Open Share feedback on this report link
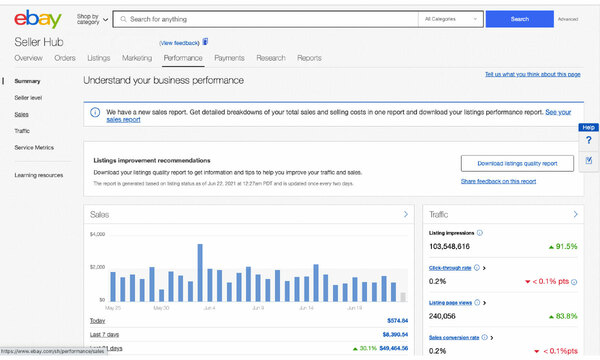Viewport: 600px width, 360px height. tap(498, 181)
